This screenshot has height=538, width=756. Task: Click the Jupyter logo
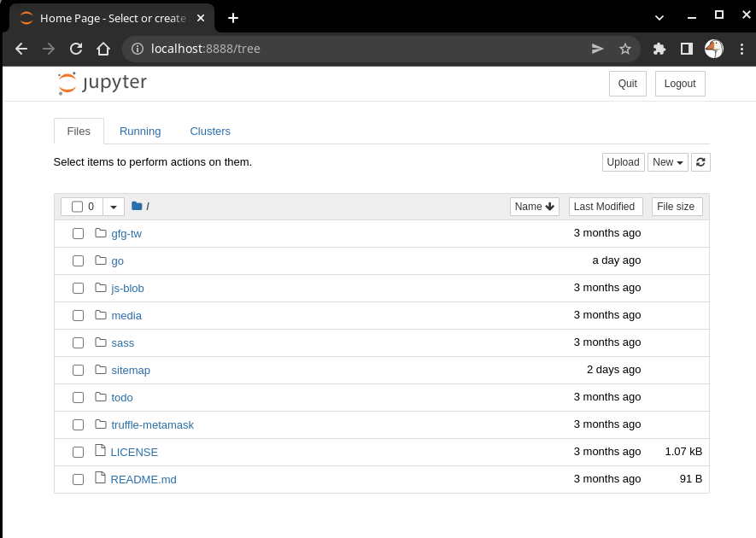[x=102, y=83]
